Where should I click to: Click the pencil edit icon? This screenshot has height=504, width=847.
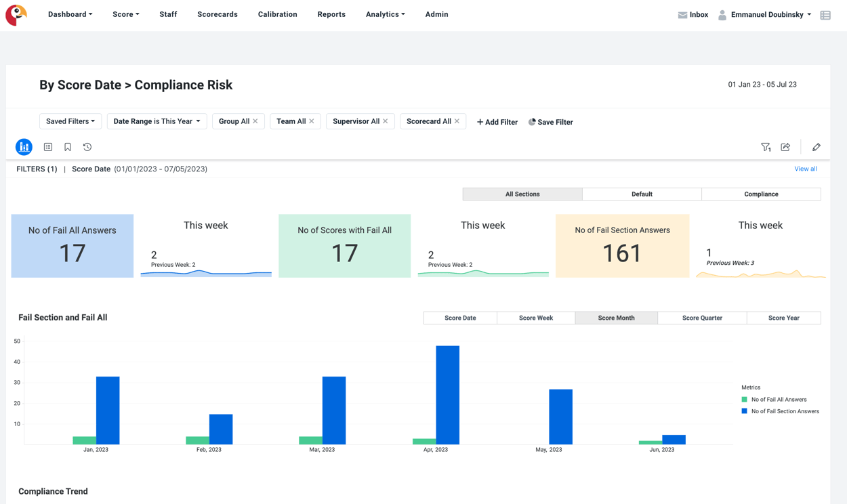(x=817, y=147)
